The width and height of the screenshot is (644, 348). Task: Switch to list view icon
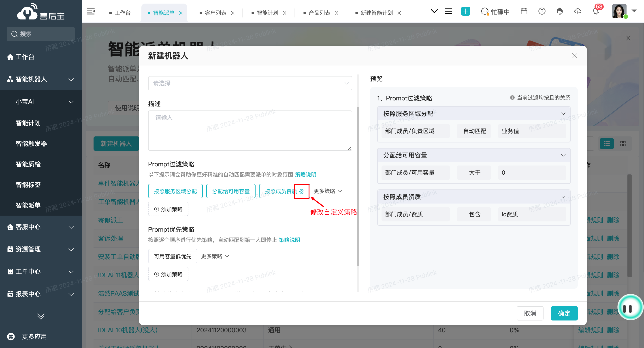pos(607,144)
